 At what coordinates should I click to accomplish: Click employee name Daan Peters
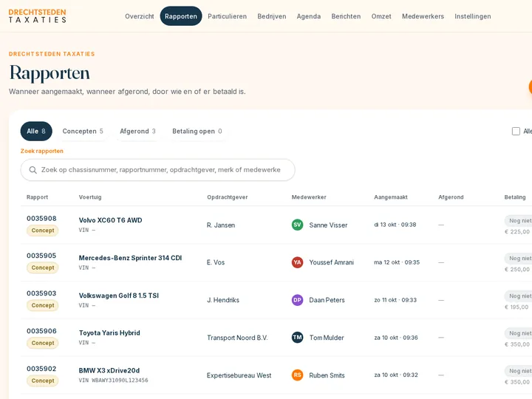[x=327, y=300]
